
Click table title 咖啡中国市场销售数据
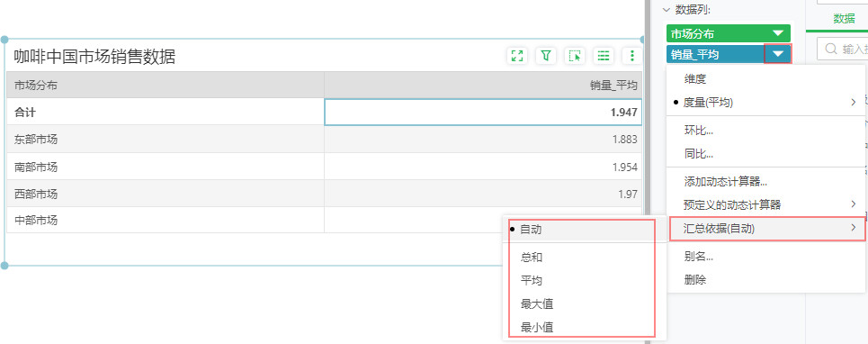94,56
